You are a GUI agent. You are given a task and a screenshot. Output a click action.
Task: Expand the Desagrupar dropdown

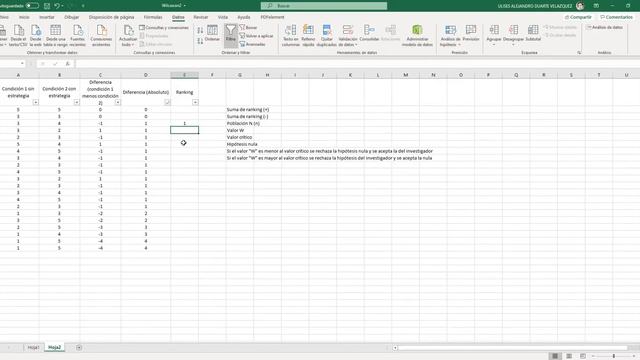513,44
